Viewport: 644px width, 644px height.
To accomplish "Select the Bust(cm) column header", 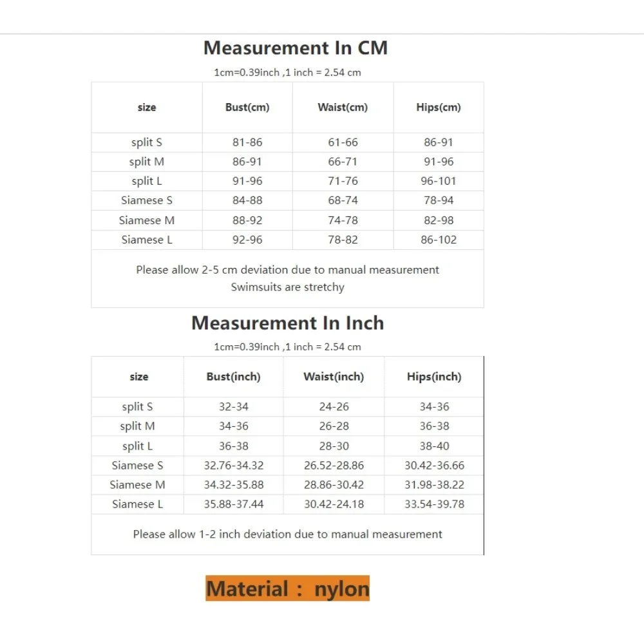I will coord(247,107).
